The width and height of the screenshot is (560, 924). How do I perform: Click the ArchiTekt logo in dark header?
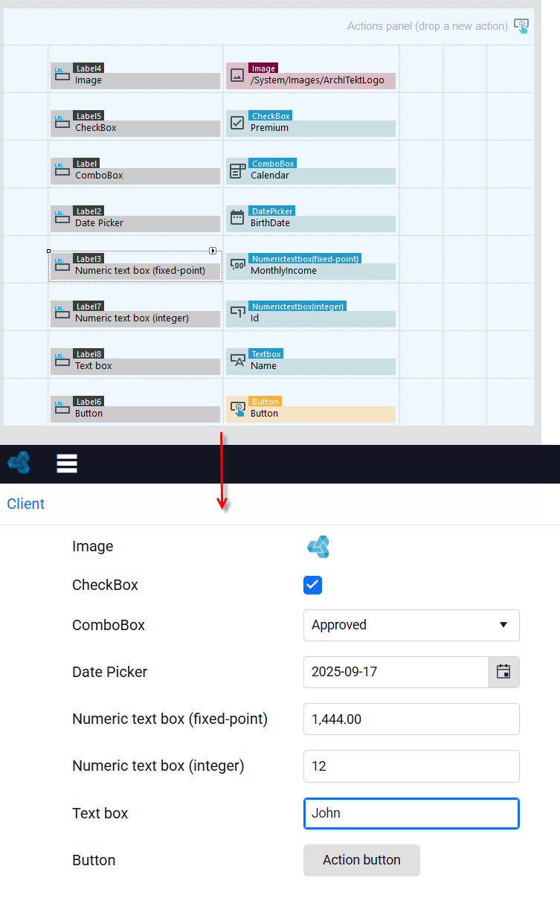pyautogui.click(x=19, y=463)
